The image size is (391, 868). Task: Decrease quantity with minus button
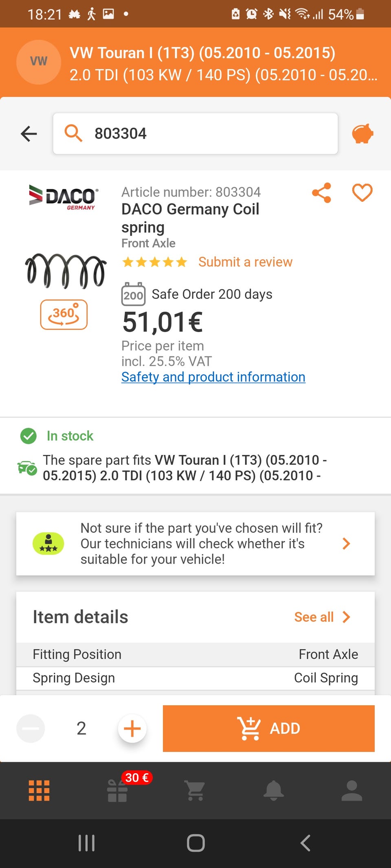point(31,728)
